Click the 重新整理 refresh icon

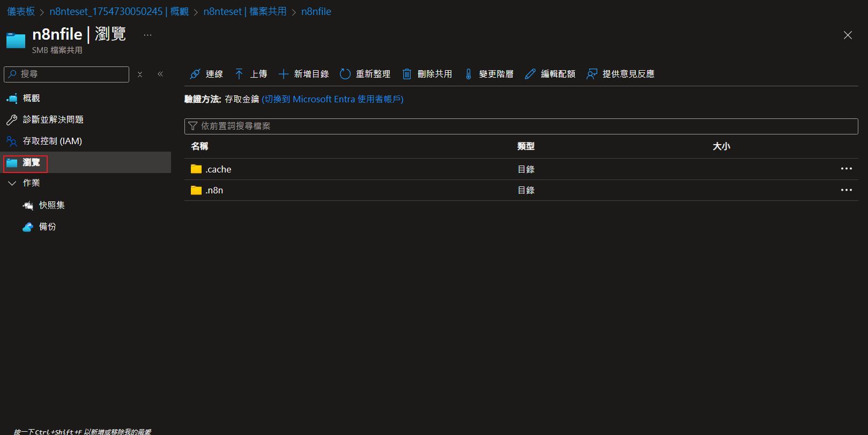point(345,74)
